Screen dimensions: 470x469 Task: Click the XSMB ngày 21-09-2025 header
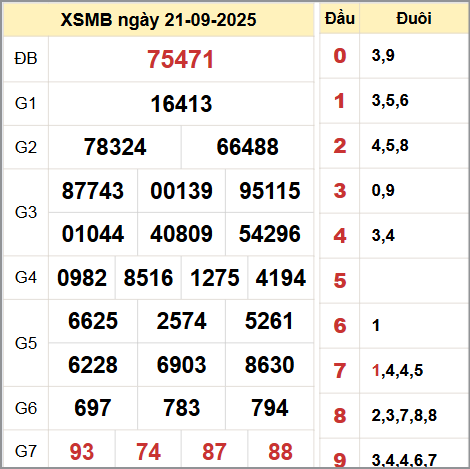coord(158,20)
